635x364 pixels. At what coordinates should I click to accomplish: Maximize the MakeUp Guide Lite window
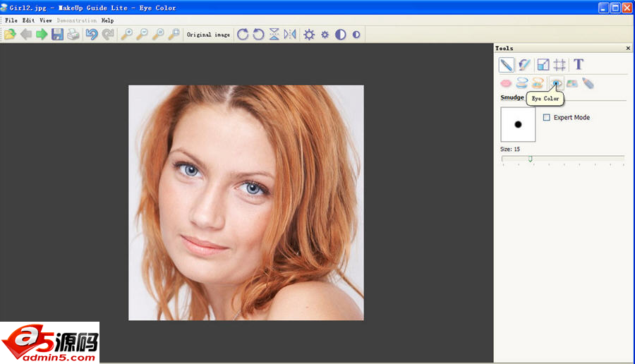615,8
